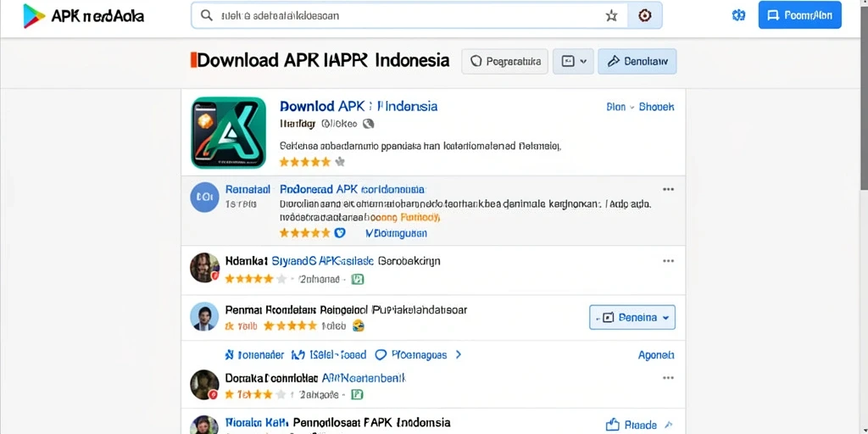Click the Doraka reviewer avatar

205,385
